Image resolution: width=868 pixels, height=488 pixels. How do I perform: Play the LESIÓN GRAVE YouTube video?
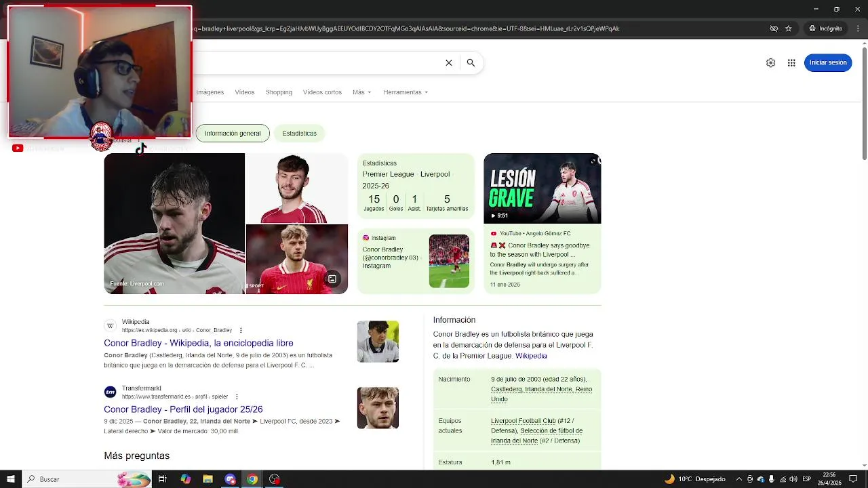coord(542,188)
